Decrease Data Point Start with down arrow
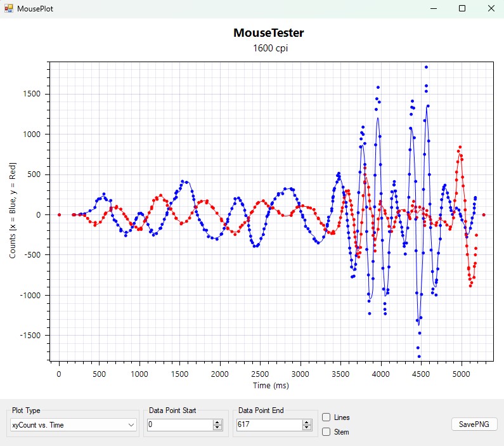The height and width of the screenshot is (446, 504). (217, 428)
